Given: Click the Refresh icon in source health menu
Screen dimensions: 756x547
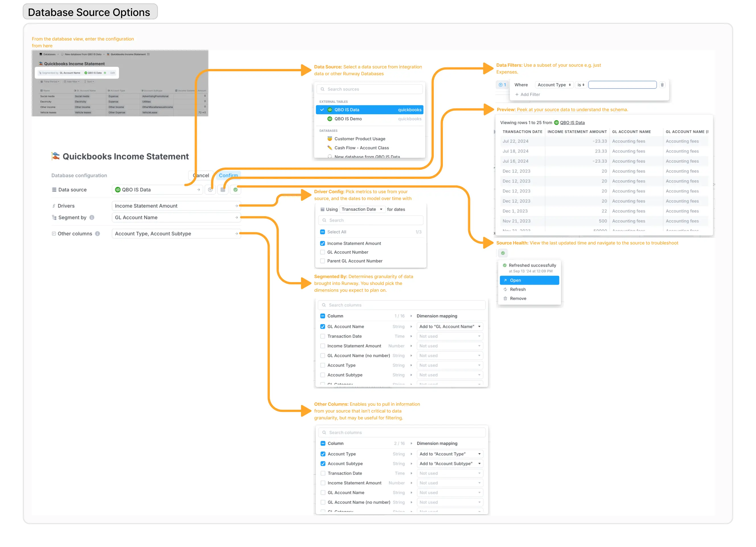Looking at the screenshot, I should point(505,289).
